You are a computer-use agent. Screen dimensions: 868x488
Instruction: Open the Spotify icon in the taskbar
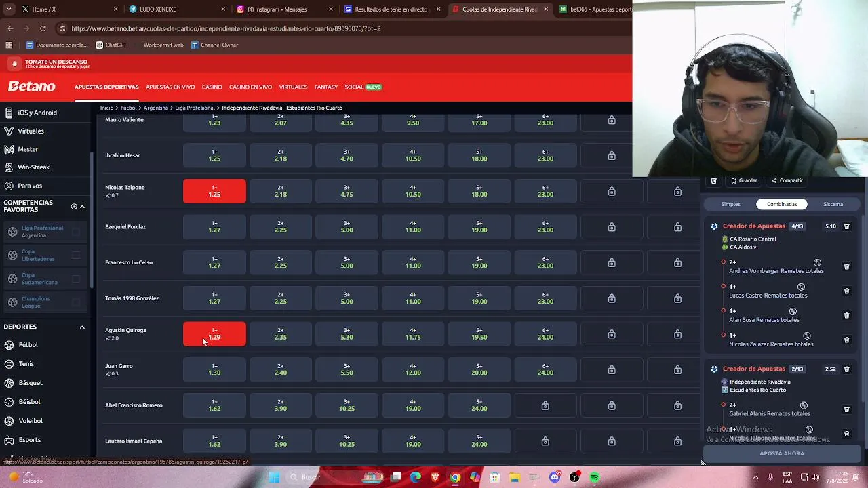pos(595,477)
